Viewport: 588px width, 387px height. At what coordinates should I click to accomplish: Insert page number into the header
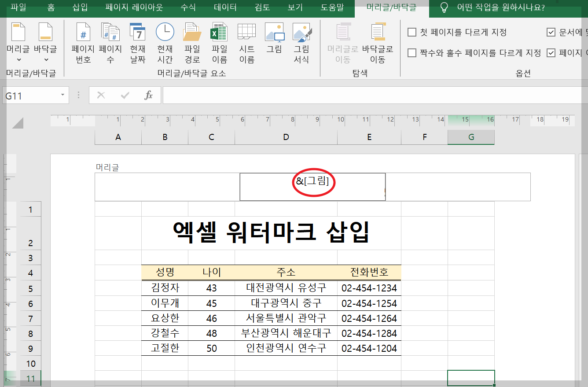point(82,42)
